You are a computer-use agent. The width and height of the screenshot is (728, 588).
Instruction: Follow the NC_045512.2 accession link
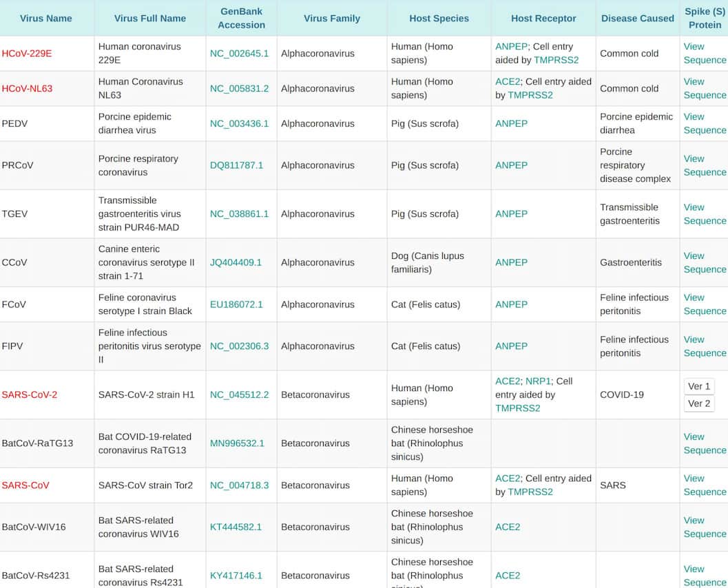pyautogui.click(x=239, y=395)
